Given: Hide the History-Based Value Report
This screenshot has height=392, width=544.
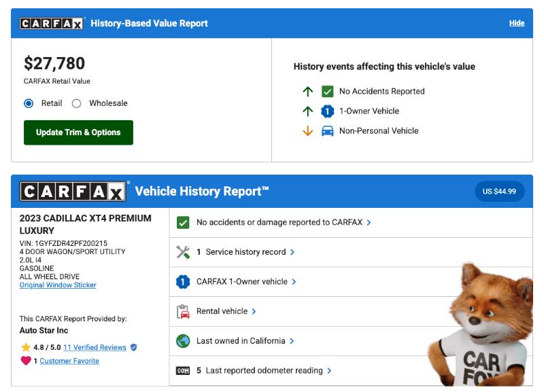Looking at the screenshot, I should [x=516, y=23].
